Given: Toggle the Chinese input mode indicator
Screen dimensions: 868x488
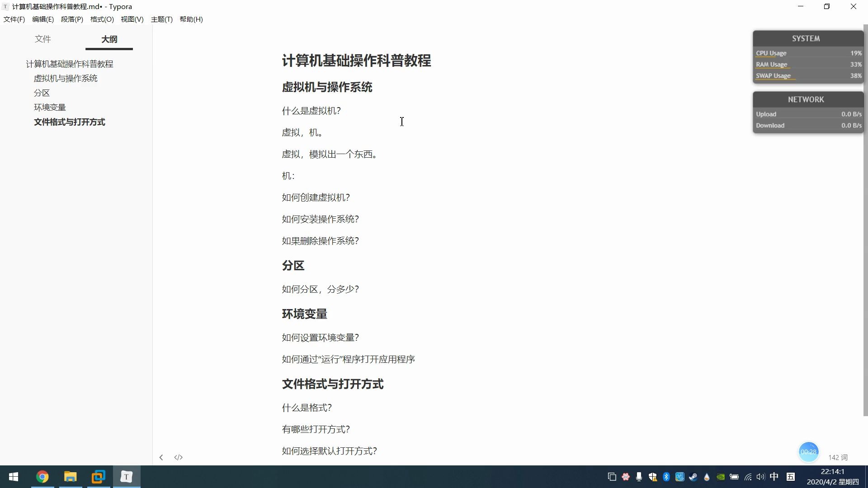Looking at the screenshot, I should [774, 477].
